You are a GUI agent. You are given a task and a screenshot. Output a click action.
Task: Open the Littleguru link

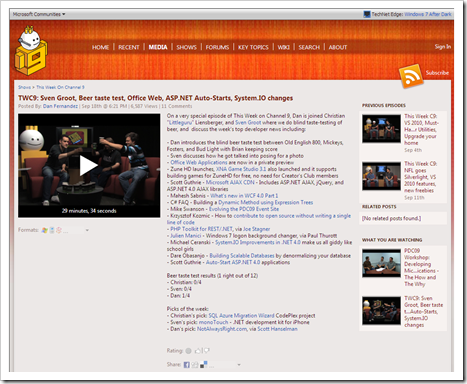pos(180,122)
